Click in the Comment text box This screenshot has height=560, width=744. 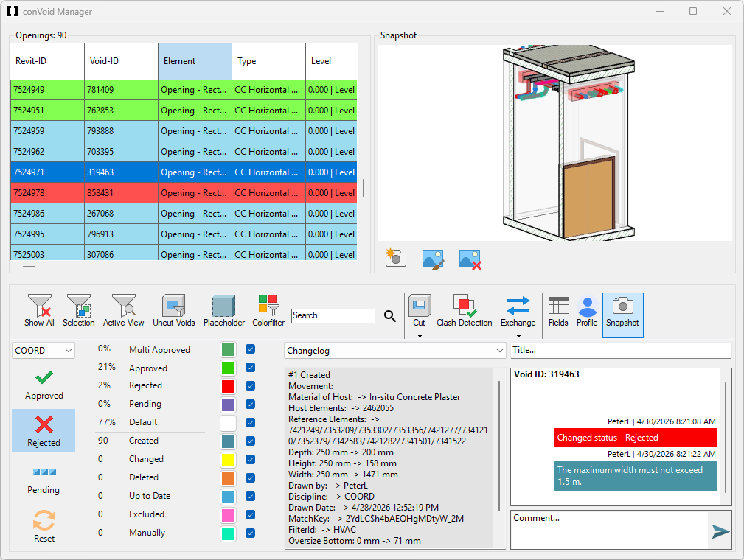click(x=610, y=530)
